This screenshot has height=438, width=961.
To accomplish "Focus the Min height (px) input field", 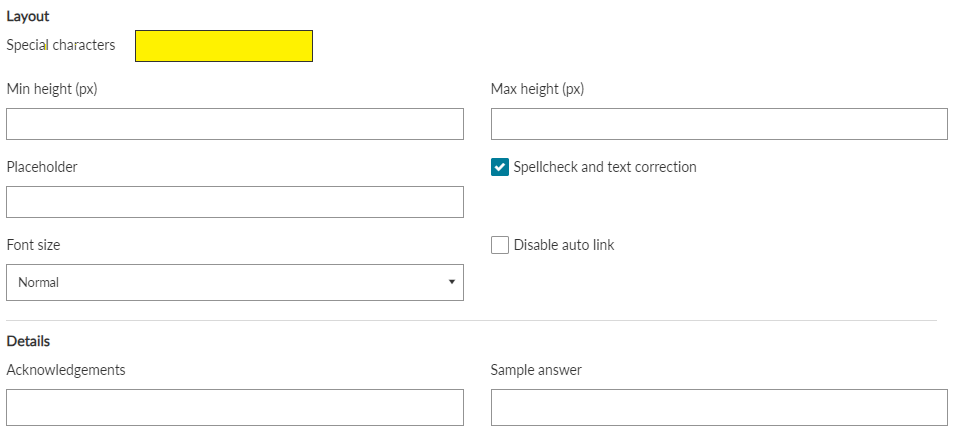I will click(x=235, y=124).
